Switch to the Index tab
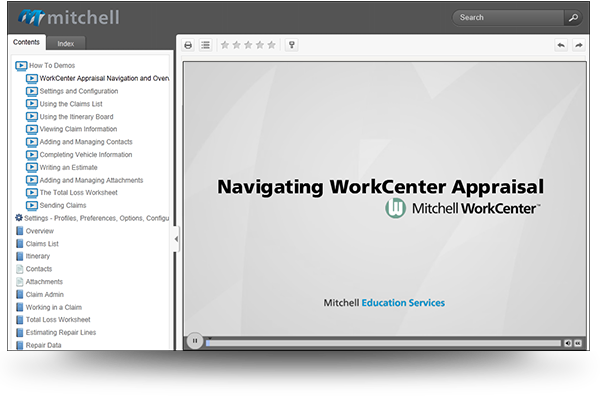The height and width of the screenshot is (396, 600). coord(66,44)
